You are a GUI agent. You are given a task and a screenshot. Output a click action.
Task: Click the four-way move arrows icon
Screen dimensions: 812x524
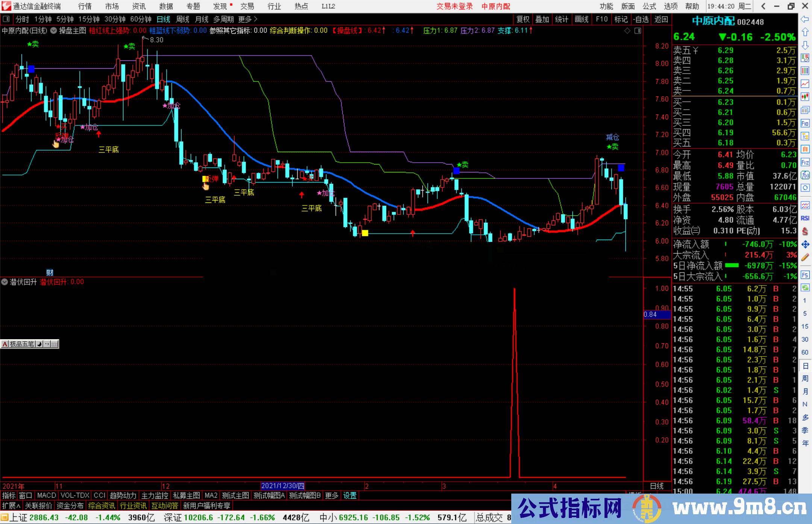805,245
